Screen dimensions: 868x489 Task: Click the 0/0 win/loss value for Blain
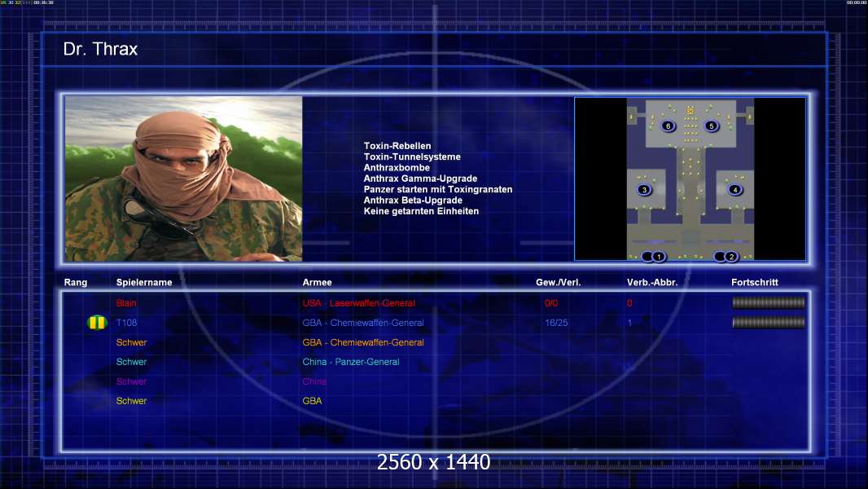[551, 303]
